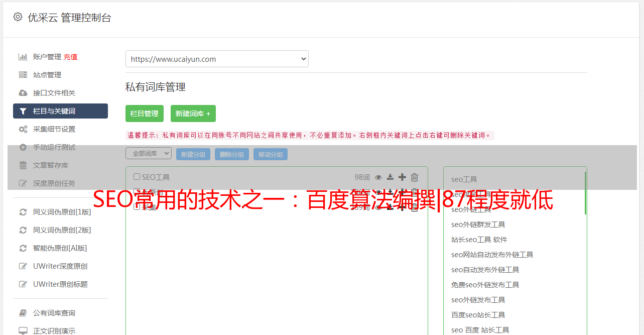View SEO工具 keywords with the eye icon
The height and width of the screenshot is (335, 644).
pos(378,177)
